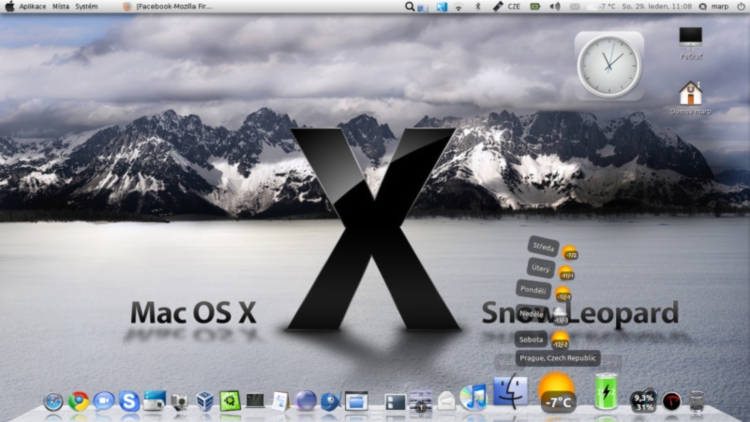
Task: Launch Google Chrome from the dock
Action: pos(78,401)
